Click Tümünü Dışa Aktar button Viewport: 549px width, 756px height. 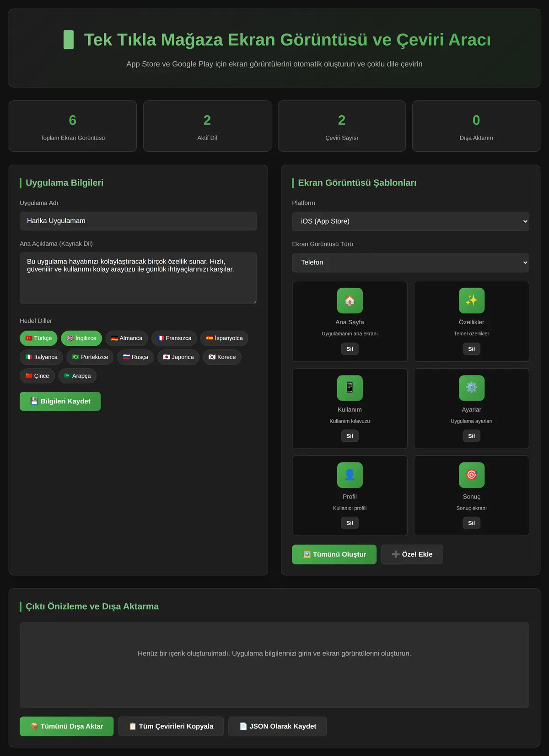click(66, 726)
